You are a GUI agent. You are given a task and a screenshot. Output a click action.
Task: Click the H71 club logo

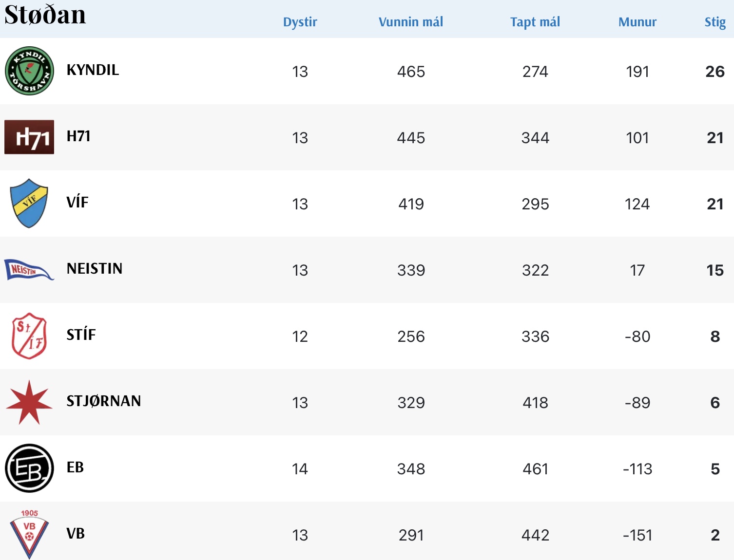(29, 137)
